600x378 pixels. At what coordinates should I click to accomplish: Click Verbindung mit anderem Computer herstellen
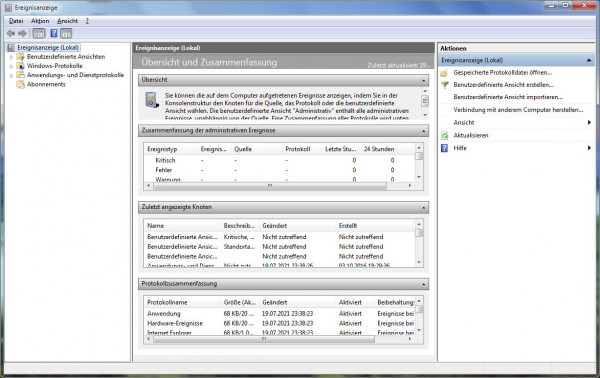click(x=518, y=109)
